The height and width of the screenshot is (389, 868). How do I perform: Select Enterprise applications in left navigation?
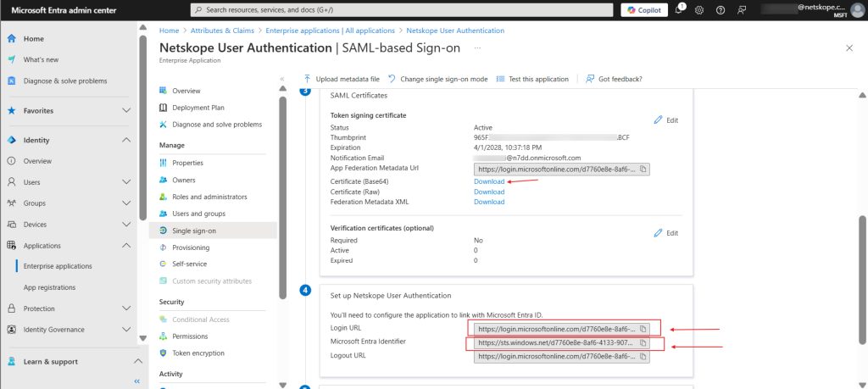(58, 266)
